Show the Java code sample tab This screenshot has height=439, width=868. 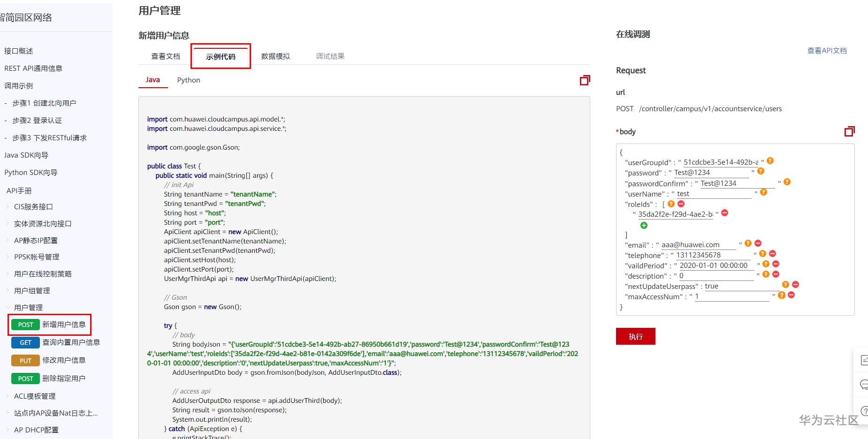[153, 80]
